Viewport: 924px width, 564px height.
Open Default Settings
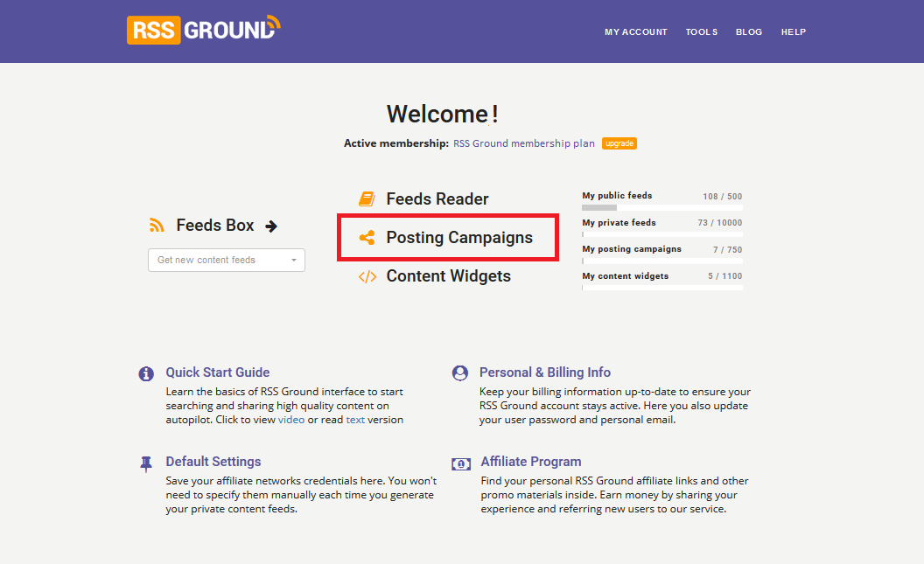(x=213, y=462)
